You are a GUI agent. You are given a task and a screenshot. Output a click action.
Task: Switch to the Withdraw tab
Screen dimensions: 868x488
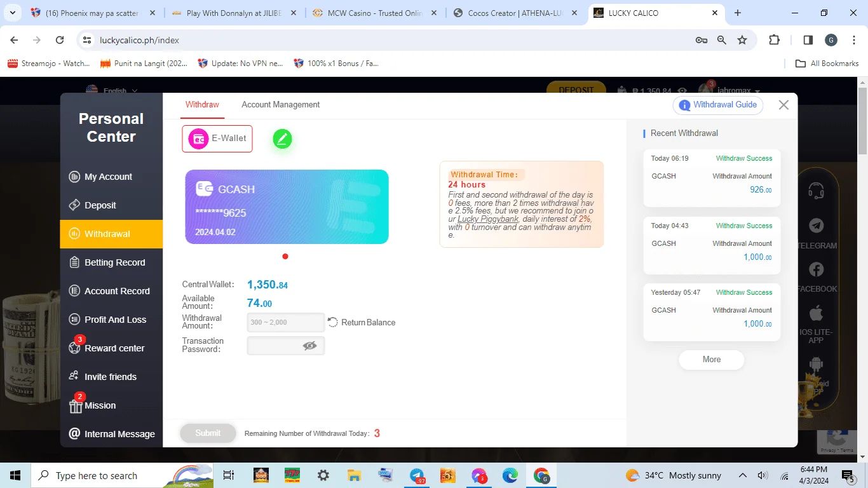coord(202,105)
